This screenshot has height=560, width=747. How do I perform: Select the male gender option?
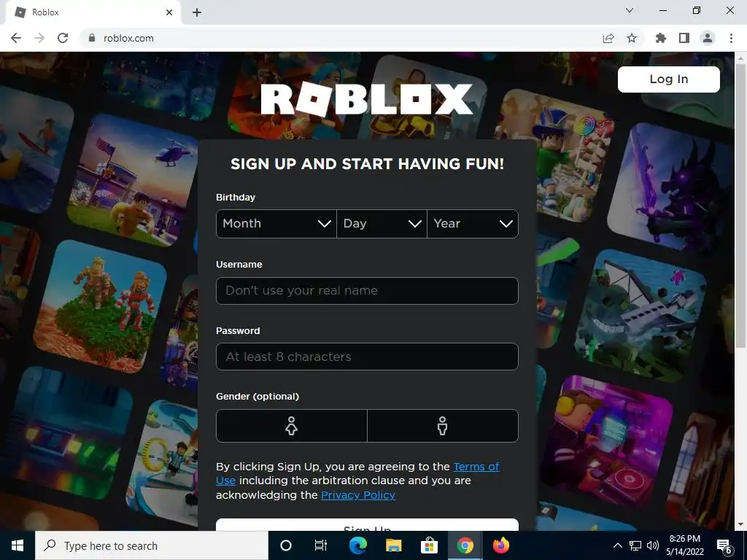pos(443,426)
